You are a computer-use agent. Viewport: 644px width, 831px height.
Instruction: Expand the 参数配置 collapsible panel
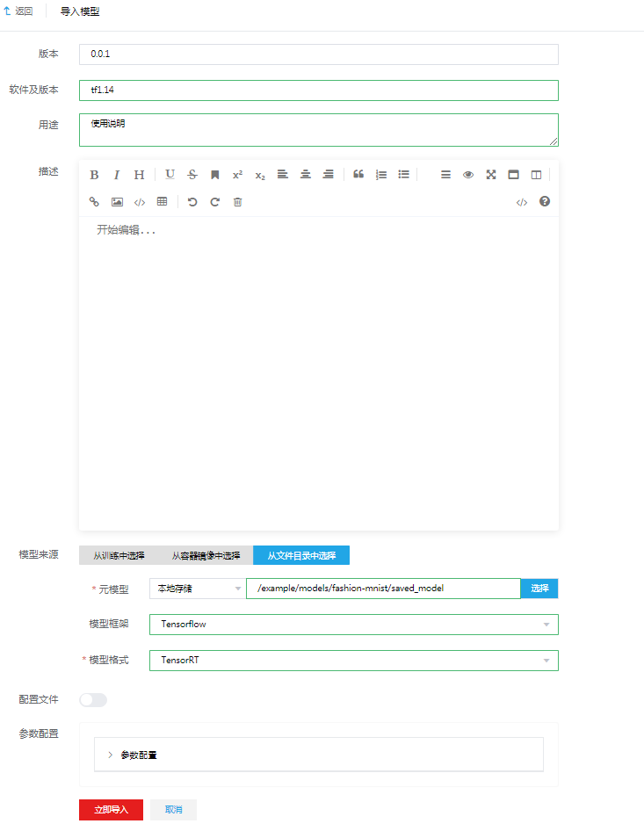[319, 755]
